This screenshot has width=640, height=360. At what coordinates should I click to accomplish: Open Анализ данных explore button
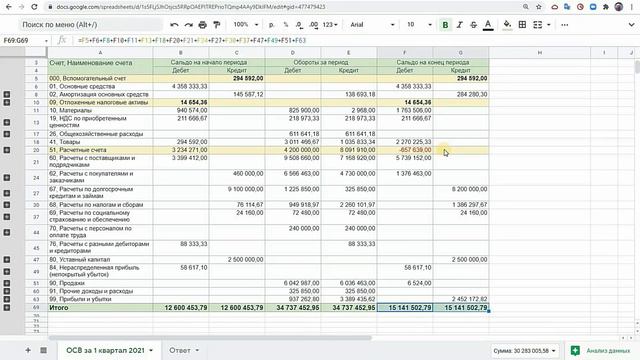tap(600, 351)
